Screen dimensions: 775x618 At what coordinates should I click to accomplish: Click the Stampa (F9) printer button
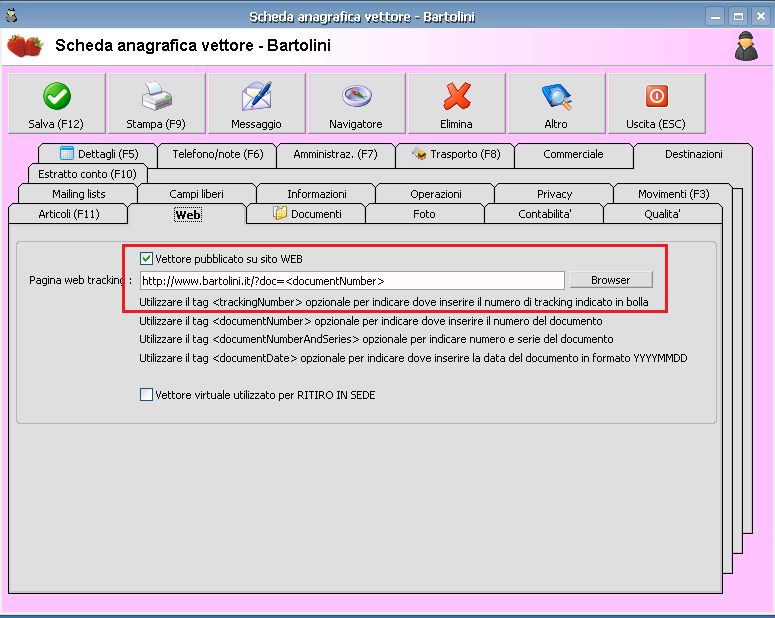click(x=157, y=103)
